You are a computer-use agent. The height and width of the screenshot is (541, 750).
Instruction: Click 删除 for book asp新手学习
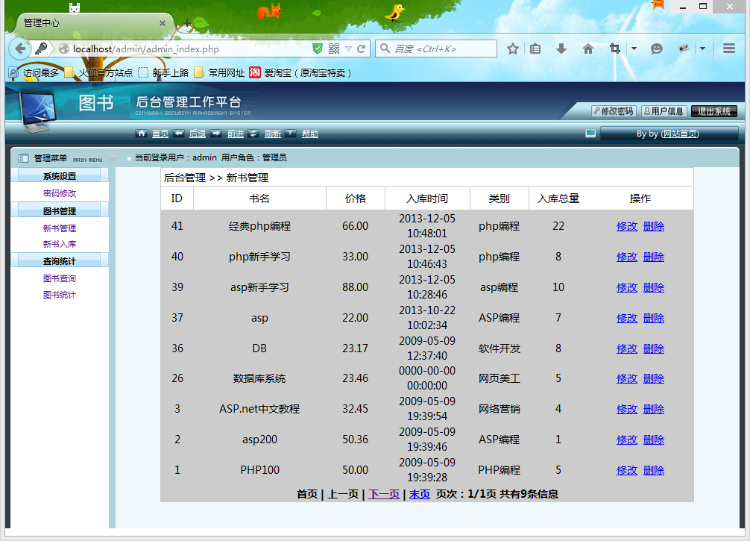[653, 287]
